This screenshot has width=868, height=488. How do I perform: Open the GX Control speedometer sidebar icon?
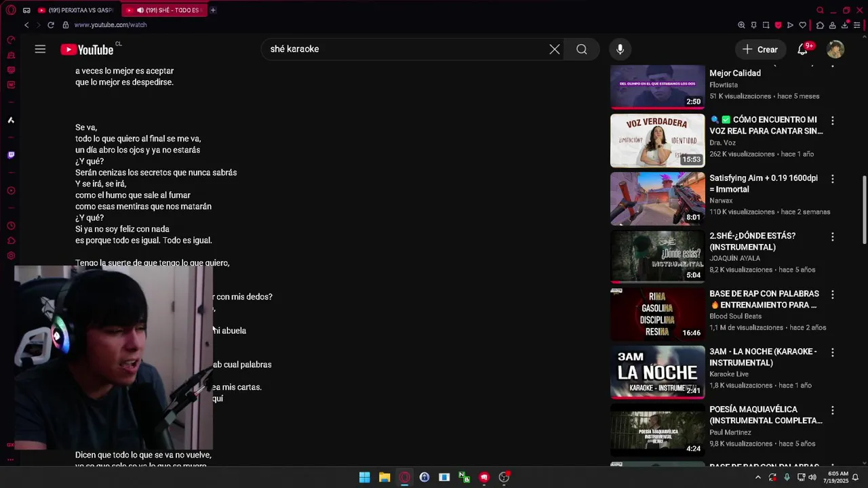pyautogui.click(x=11, y=40)
